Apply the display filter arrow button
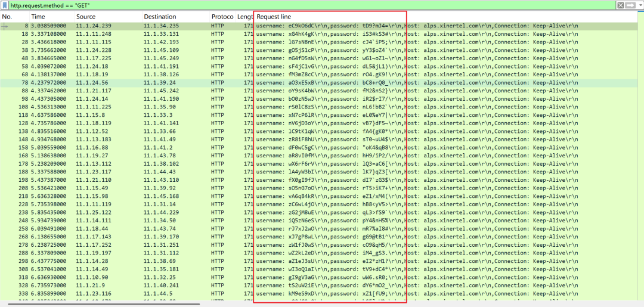Image resolution: width=644 pixels, height=307 pixels. click(630, 5)
